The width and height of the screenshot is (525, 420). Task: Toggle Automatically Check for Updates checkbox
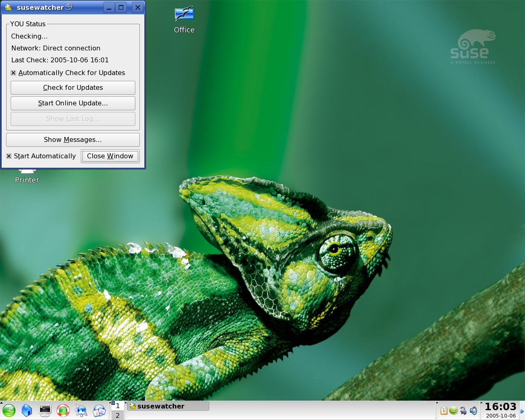(x=14, y=73)
